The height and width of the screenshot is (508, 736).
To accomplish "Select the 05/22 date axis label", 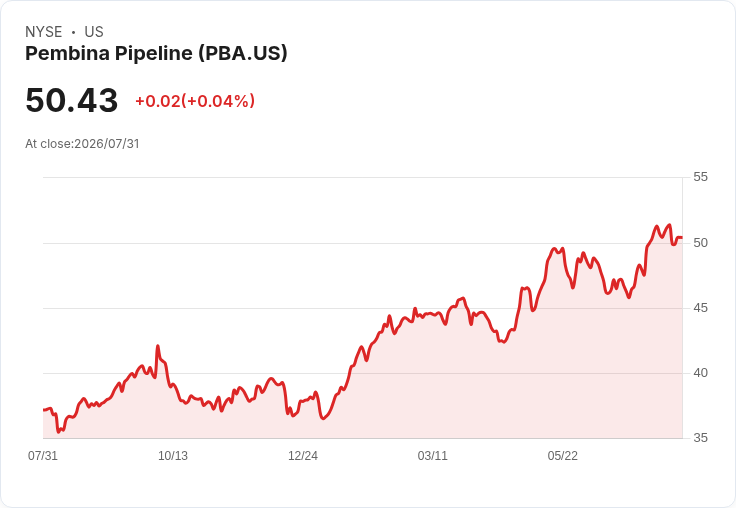I will pos(563,455).
